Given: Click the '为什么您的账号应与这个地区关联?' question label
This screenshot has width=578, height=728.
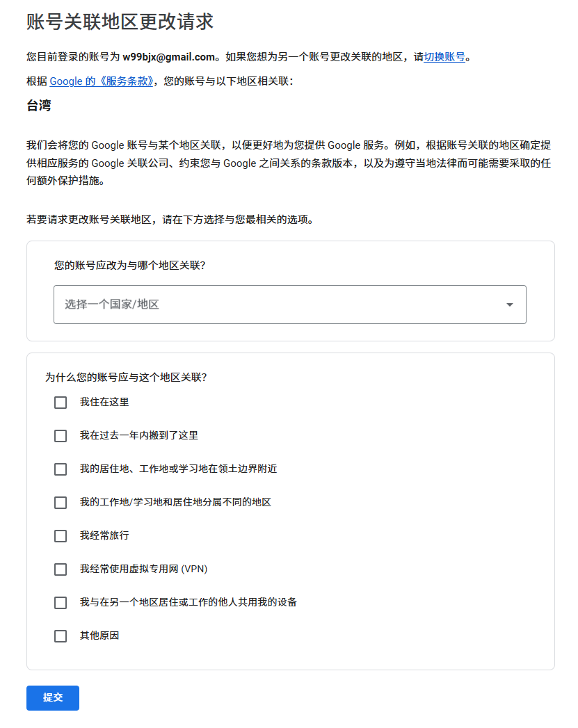Looking at the screenshot, I should tap(126, 378).
